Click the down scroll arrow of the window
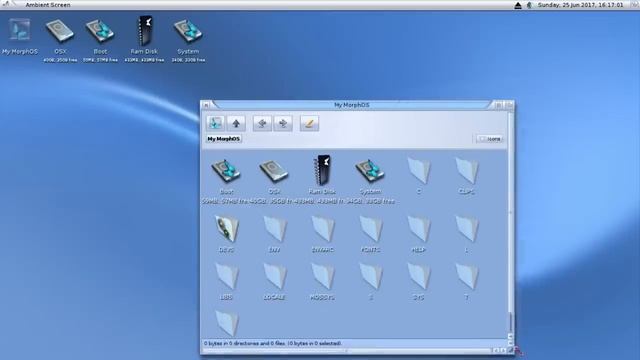Image resolution: width=640 pixels, height=360 pixels. pyautogui.click(x=510, y=343)
